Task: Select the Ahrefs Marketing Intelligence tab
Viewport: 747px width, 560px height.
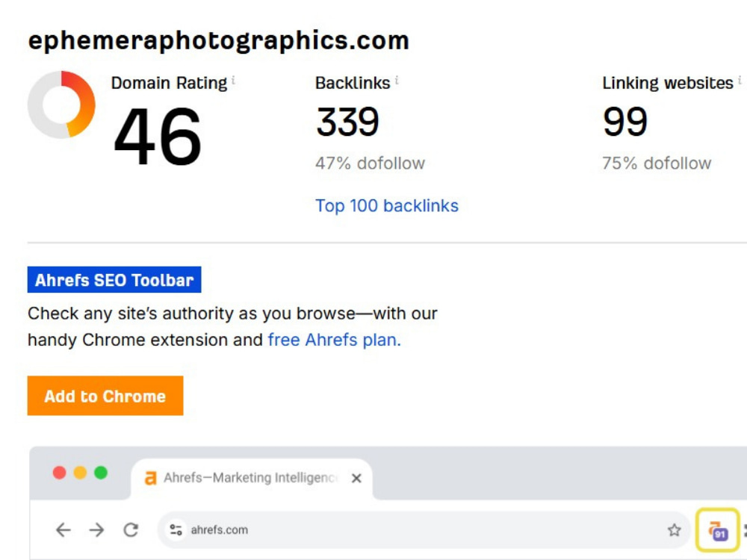Action: coord(251,478)
